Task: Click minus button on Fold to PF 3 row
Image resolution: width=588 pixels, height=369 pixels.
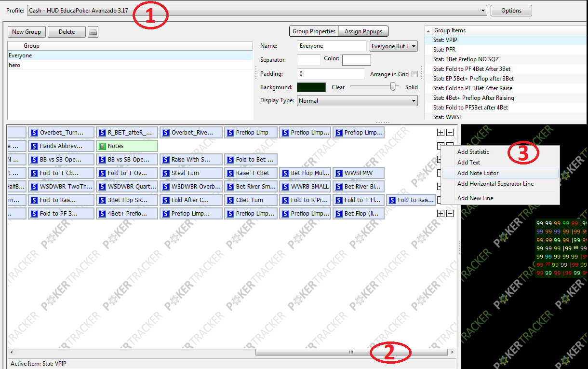Action: click(450, 213)
